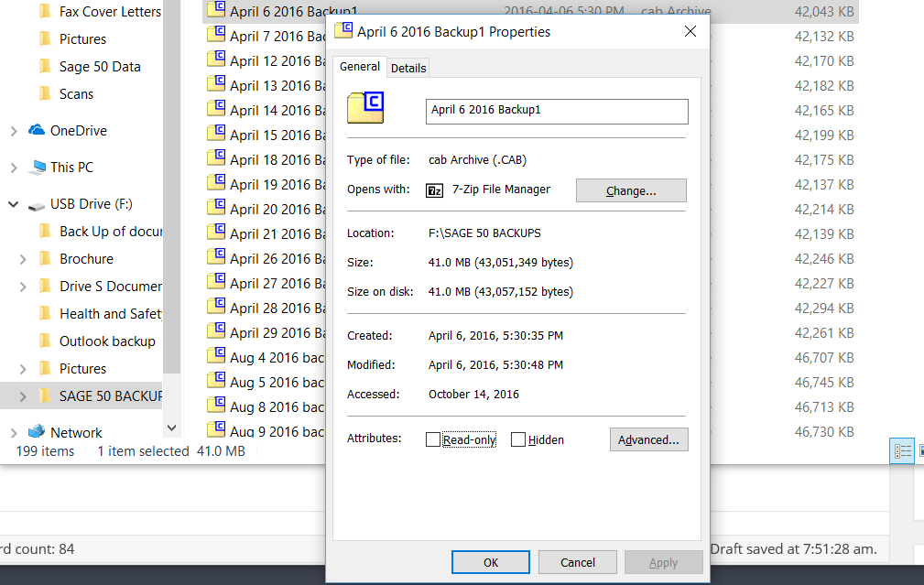This screenshot has width=924, height=585.
Task: Click the Change... button
Action: [x=631, y=190]
